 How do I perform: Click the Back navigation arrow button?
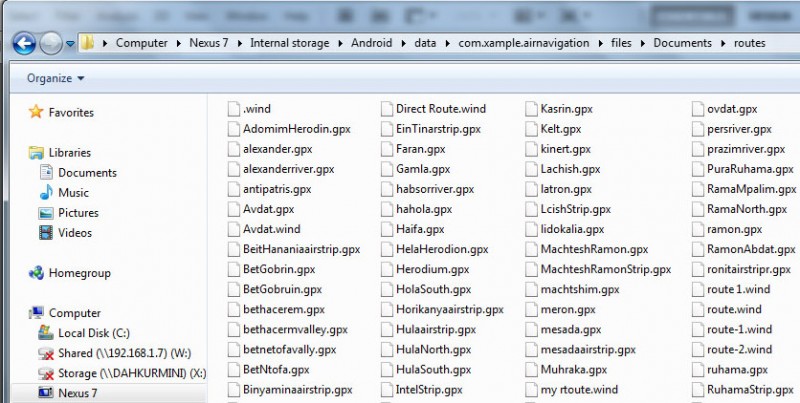point(24,43)
